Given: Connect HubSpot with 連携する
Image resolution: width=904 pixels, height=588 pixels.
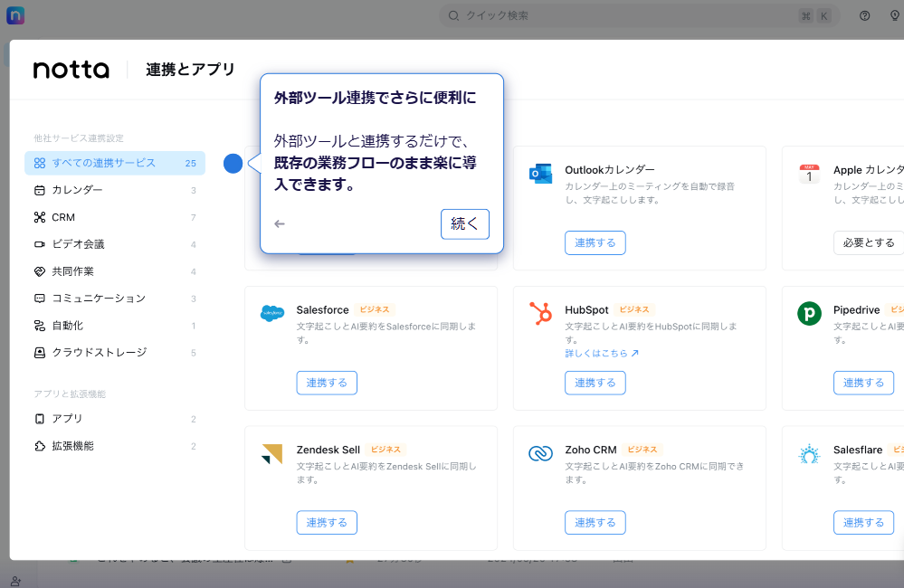Looking at the screenshot, I should [x=595, y=383].
